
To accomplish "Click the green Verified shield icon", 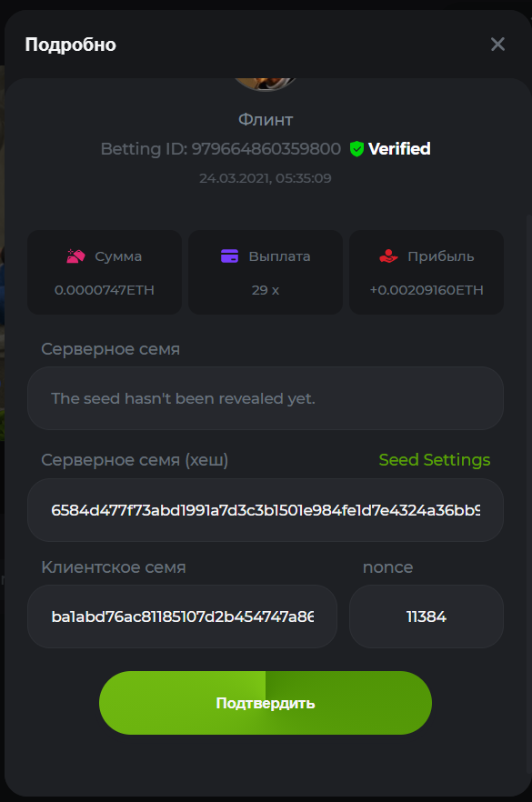I will tap(356, 149).
